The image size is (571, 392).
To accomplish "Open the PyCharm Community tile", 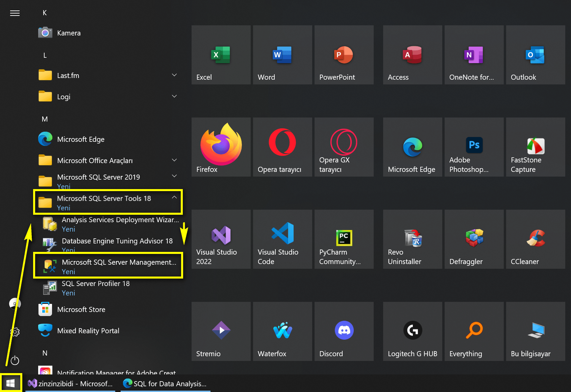I will (344, 239).
